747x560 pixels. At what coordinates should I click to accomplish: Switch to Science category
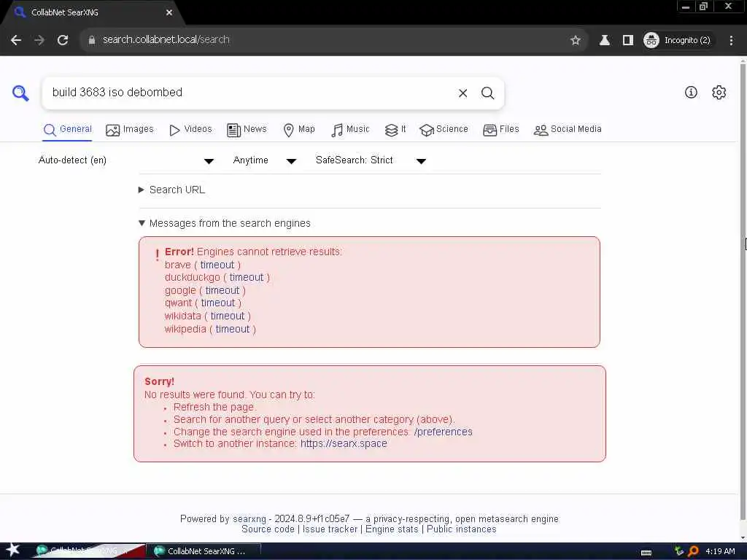pos(444,130)
